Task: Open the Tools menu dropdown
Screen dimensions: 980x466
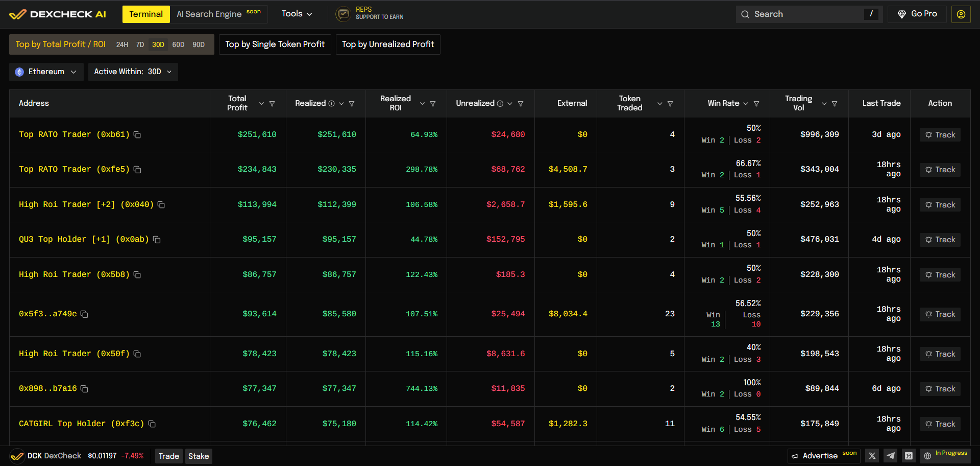Action: [x=297, y=14]
